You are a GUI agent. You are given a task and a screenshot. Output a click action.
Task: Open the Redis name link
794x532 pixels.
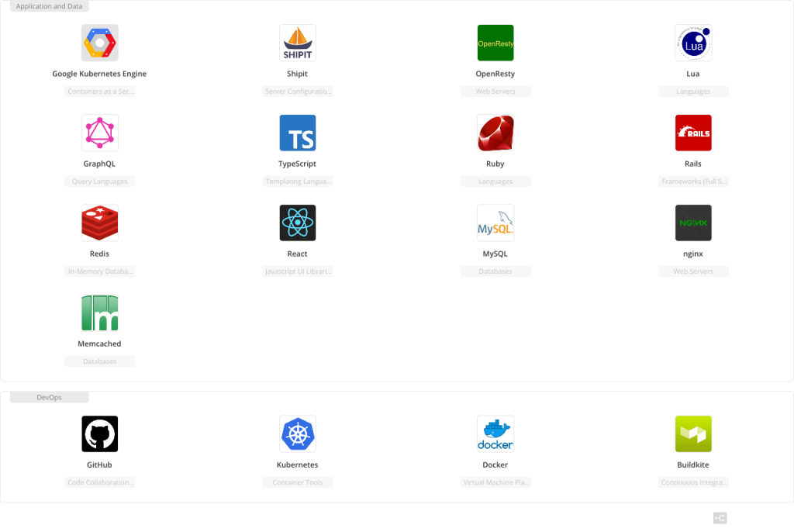99,254
